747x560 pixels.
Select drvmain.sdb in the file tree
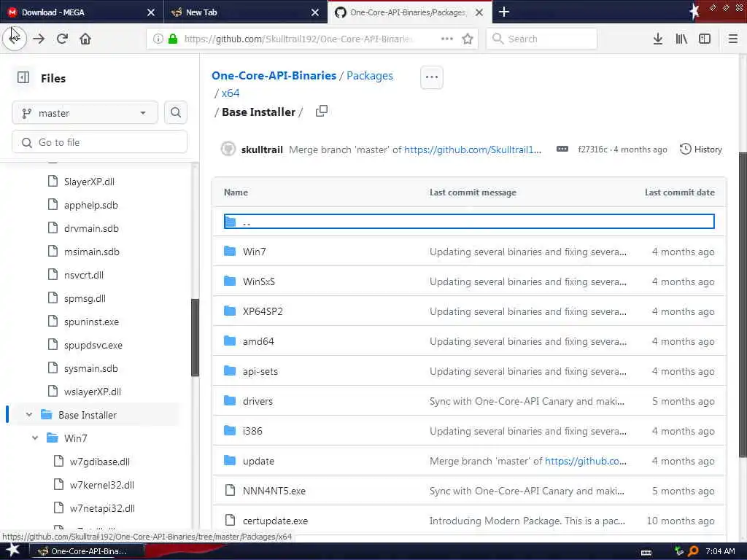pyautogui.click(x=91, y=228)
